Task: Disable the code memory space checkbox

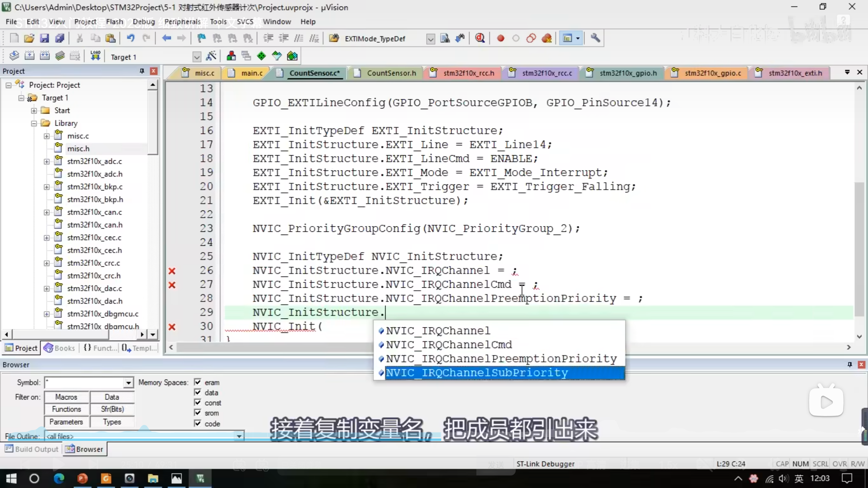Action: click(x=198, y=423)
